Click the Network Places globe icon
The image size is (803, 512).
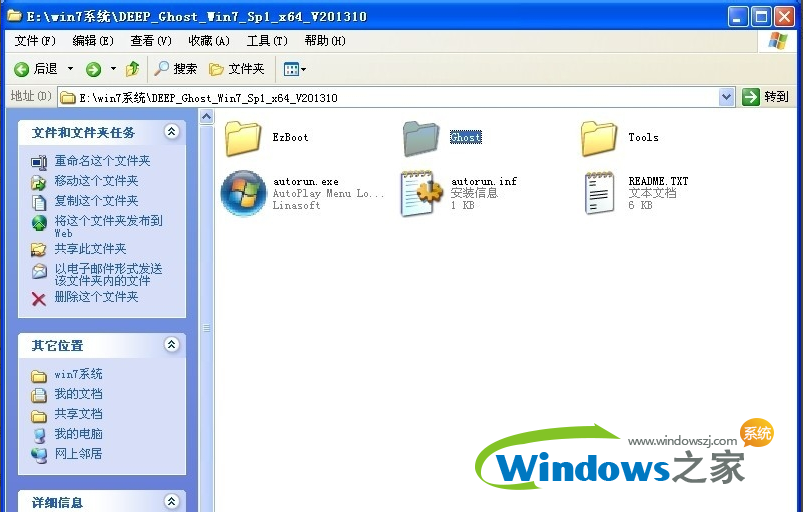(x=39, y=456)
